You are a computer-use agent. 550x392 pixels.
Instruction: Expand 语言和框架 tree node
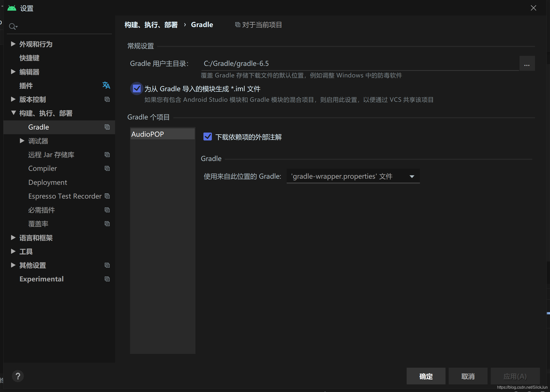(x=13, y=237)
